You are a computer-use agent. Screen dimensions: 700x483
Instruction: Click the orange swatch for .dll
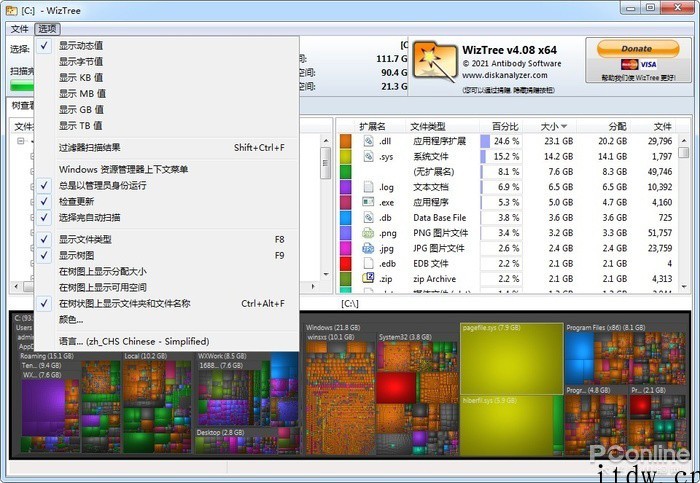tap(346, 142)
